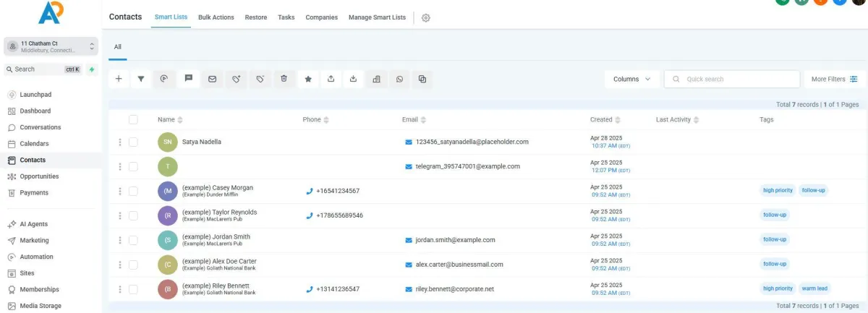The image size is (868, 313).
Task: Click the upload arrow toolbar icon
Action: point(331,80)
